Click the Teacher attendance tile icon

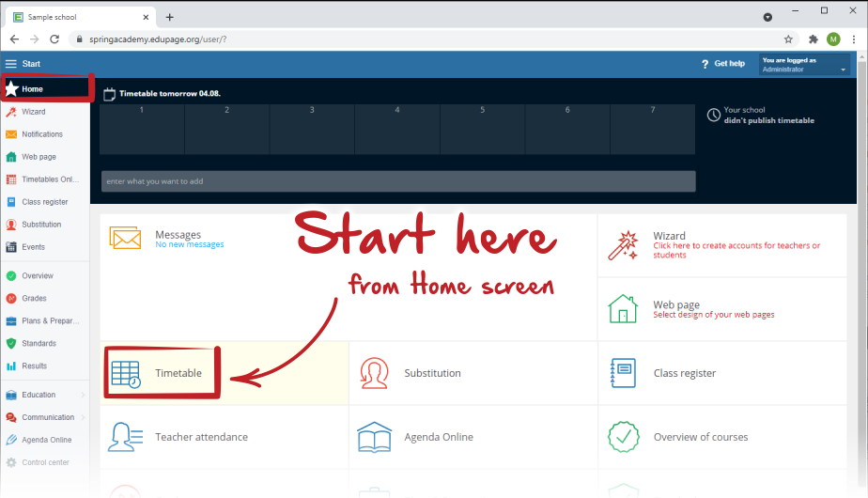tap(125, 437)
